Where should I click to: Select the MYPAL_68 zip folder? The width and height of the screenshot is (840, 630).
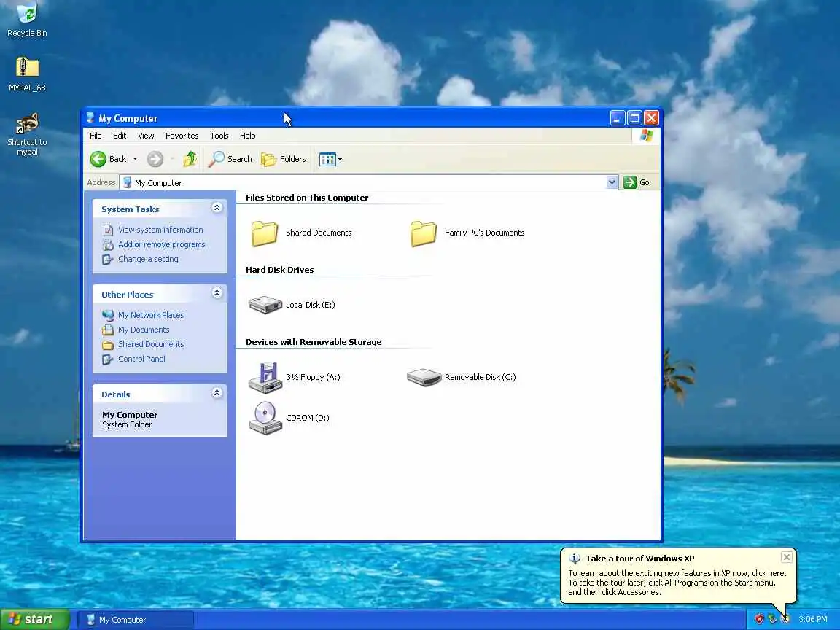point(27,74)
